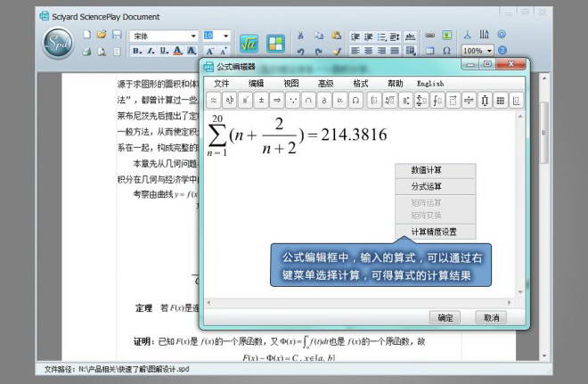This screenshot has width=588, height=384.
Task: Choose 分式运算 from context menu
Action: coord(436,186)
